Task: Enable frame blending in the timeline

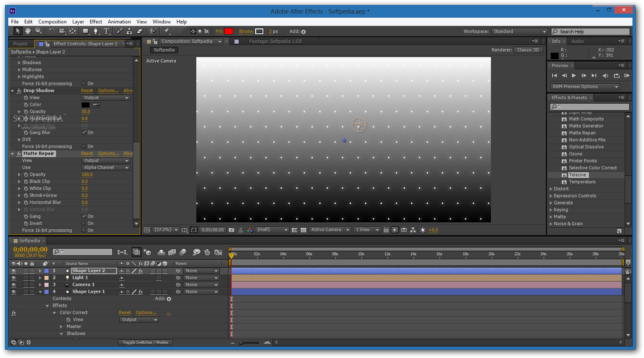Action: coord(172,252)
